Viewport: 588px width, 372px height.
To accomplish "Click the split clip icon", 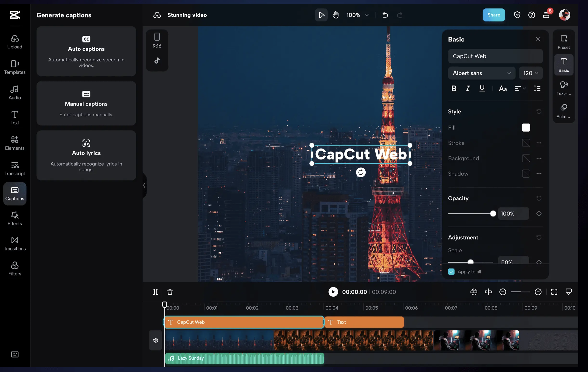I will click(155, 292).
